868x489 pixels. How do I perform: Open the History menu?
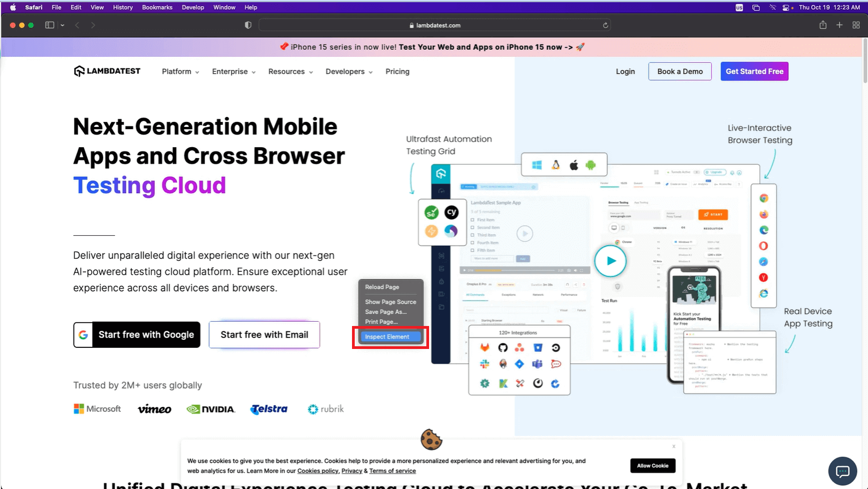[x=123, y=7]
